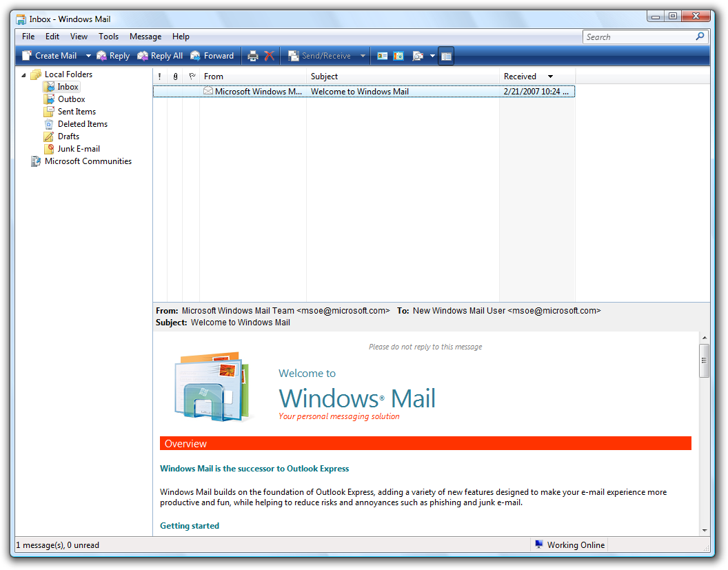
Task: Click the preview pane scrollbar thumb
Action: click(x=705, y=360)
